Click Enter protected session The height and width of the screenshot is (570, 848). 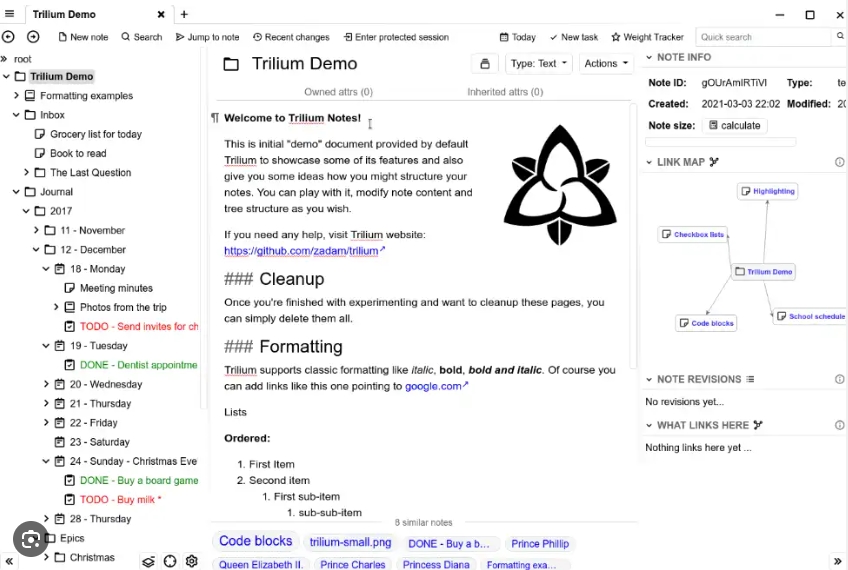coord(396,37)
